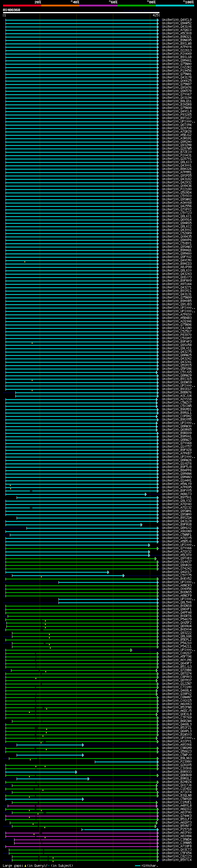
Task: Select hit label UniRef100_Q43001
Action: point(176,165)
